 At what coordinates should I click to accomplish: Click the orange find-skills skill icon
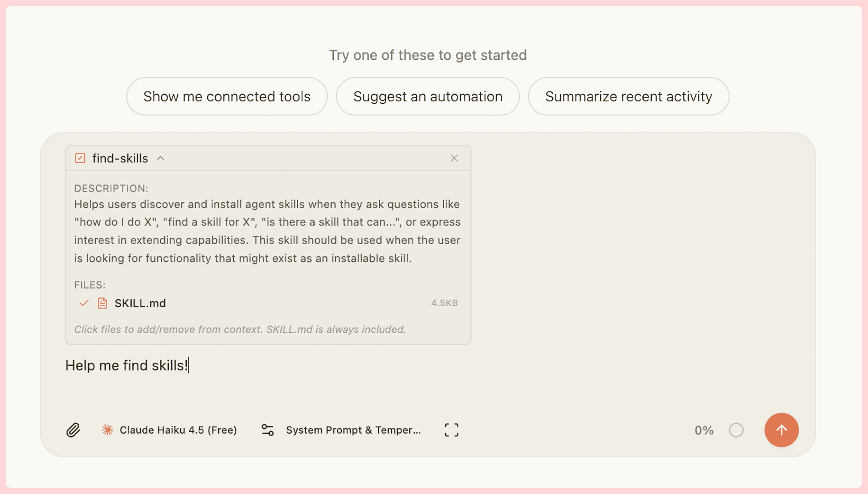click(x=80, y=158)
